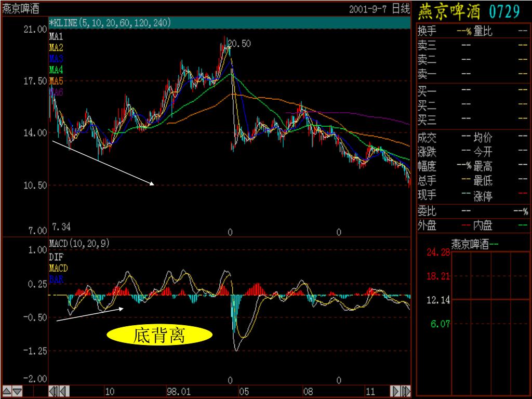Viewport: 532px width, 399px height.
Task: Click the 量比 volume ratio label
Action: [483, 31]
